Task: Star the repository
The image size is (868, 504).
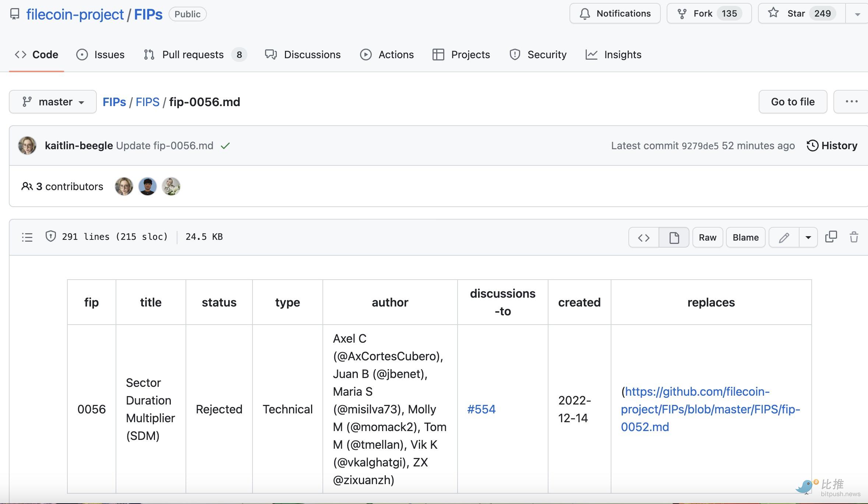Action: 801,14
